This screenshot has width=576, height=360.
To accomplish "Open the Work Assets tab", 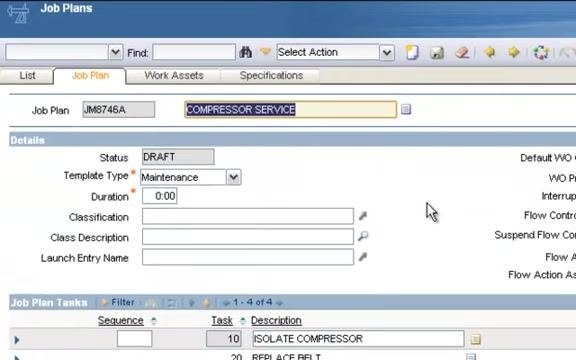I will click(x=174, y=76).
